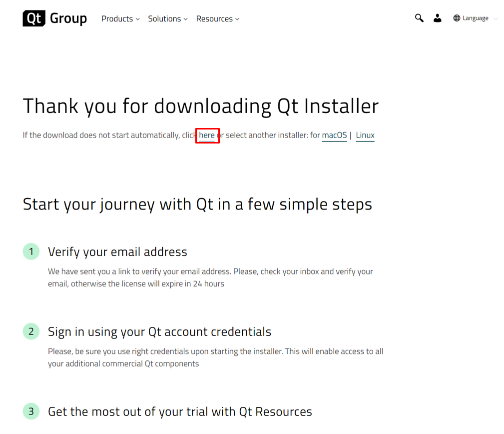504x434 pixels.
Task: Open the site search magnifier icon
Action: 419,18
